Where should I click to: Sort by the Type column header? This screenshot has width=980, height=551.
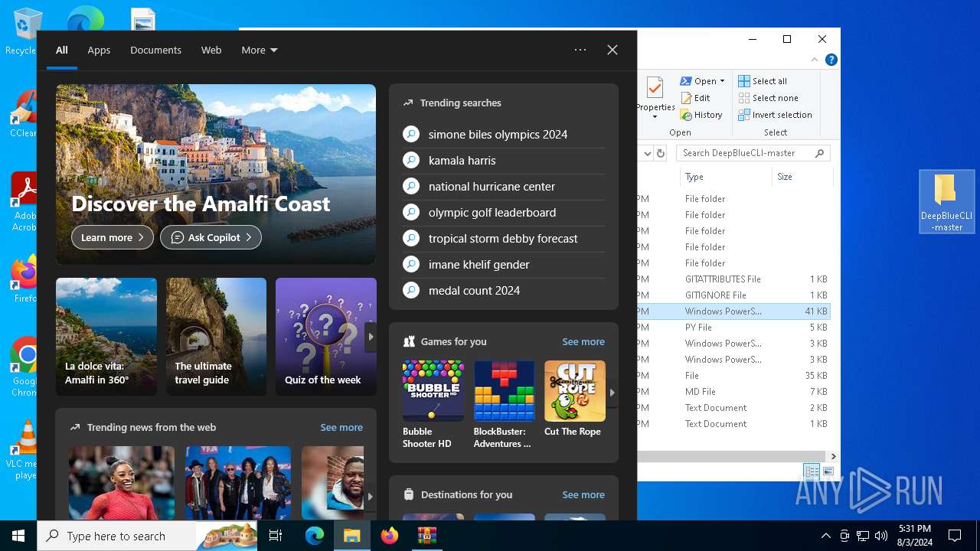(x=726, y=177)
